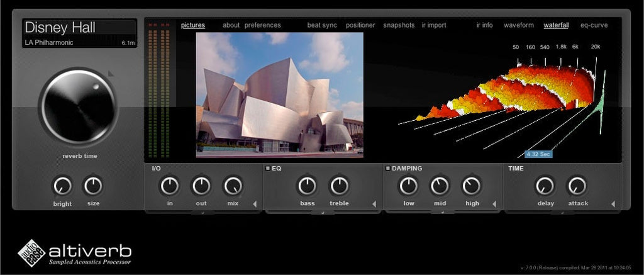Click the damping high knob

click(472, 186)
